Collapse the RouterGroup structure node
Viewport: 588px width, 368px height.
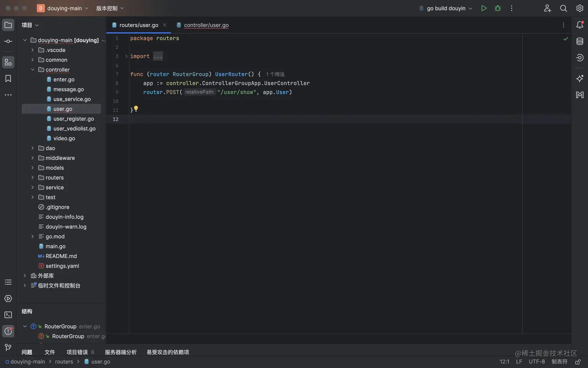pos(25,326)
